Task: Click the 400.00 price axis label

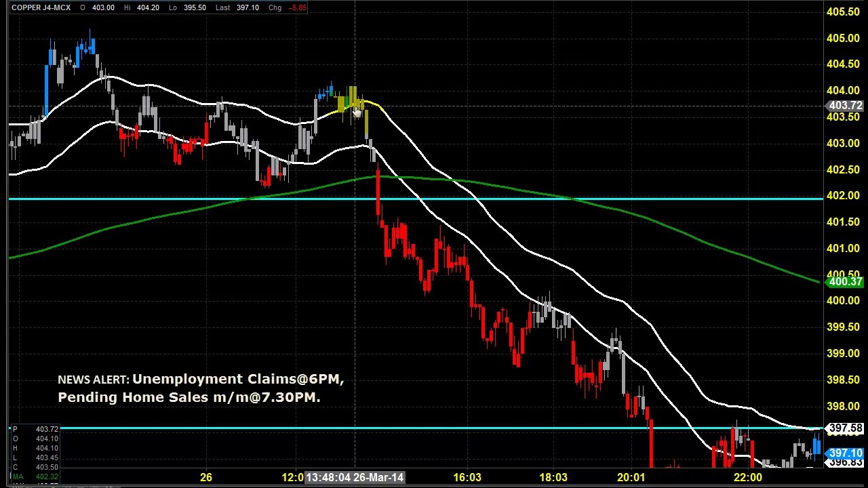Action: 843,300
